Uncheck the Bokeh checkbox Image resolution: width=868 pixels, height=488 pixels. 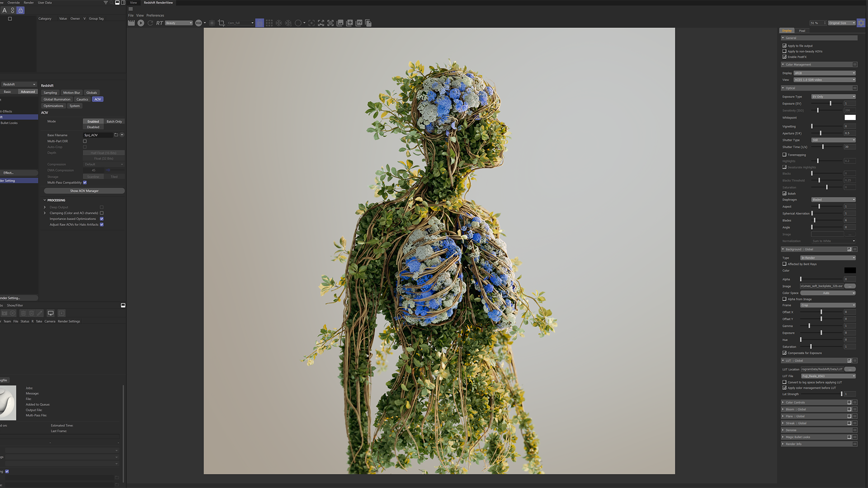(784, 193)
